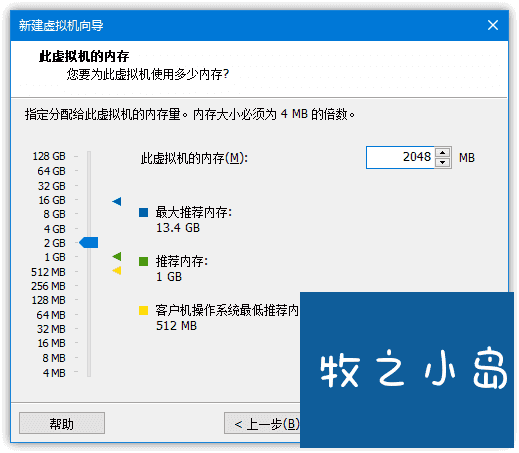Click the 此虚拟机的内存(M) label
This screenshot has height=453, width=519.
194,158
